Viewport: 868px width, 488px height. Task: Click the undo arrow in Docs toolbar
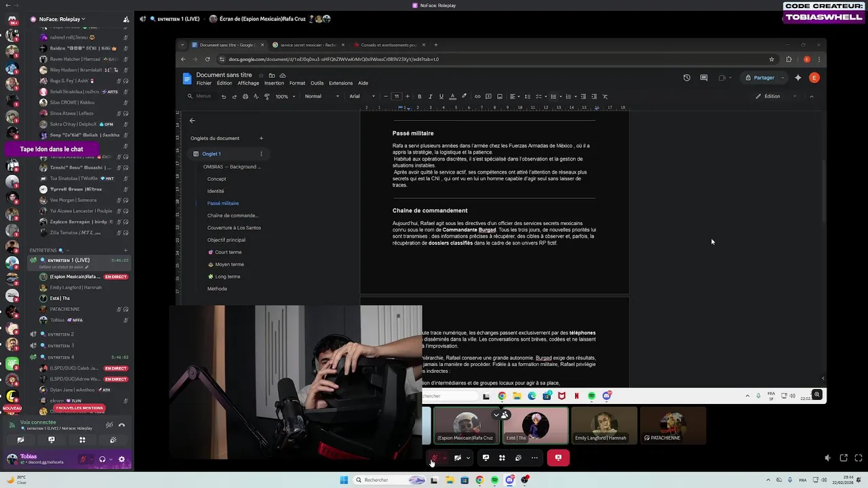224,96
